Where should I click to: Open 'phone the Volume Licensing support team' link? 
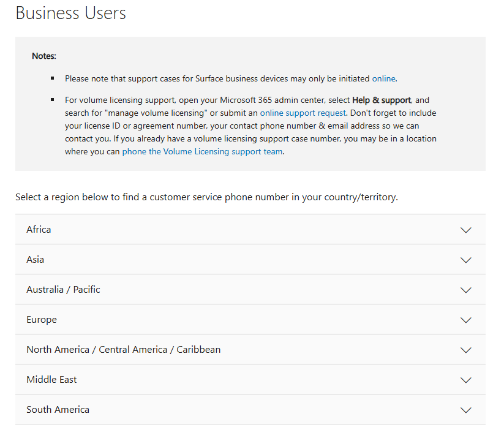202,151
